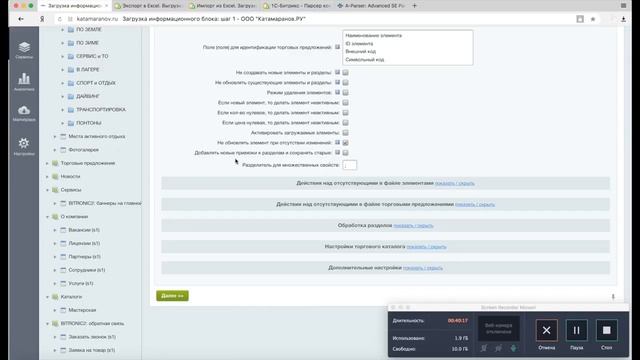Viewport: 640px width, 360px height.
Task: Check Если кол-во нулевое, делать неактивным
Action: pos(345,113)
